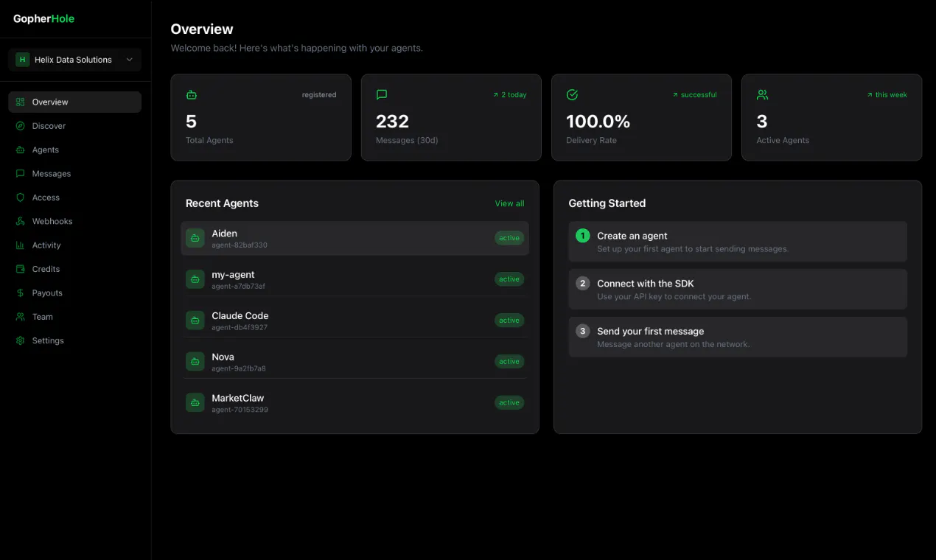Click the Agents robot icon in sidebar
This screenshot has height=560, width=936.
(x=20, y=150)
